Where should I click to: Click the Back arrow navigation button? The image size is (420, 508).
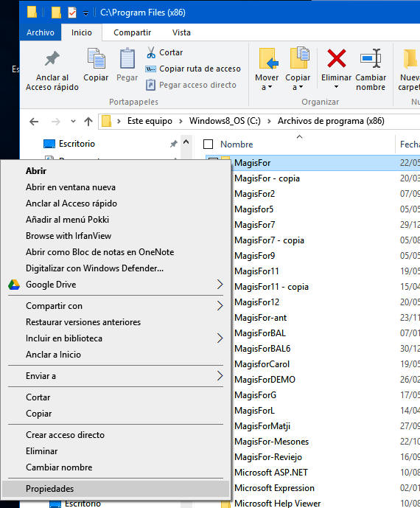34,122
